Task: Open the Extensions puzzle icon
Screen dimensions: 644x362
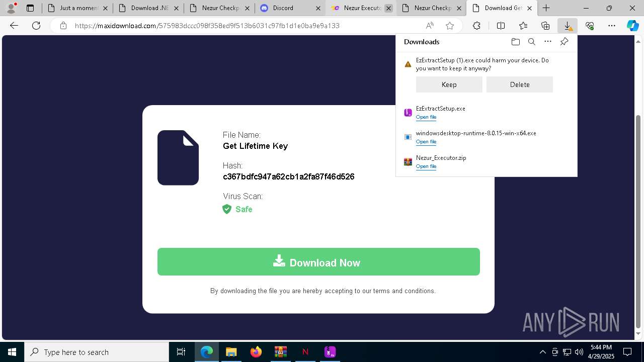Action: 476,26
